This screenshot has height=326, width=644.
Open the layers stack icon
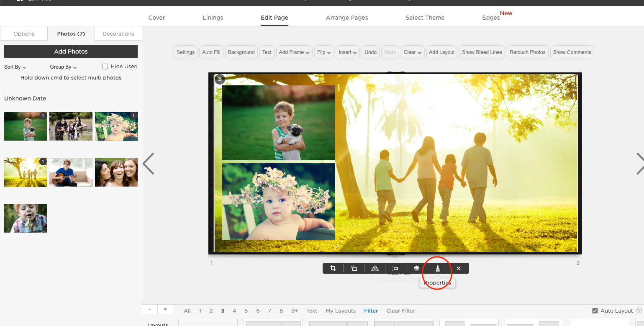coord(417,268)
